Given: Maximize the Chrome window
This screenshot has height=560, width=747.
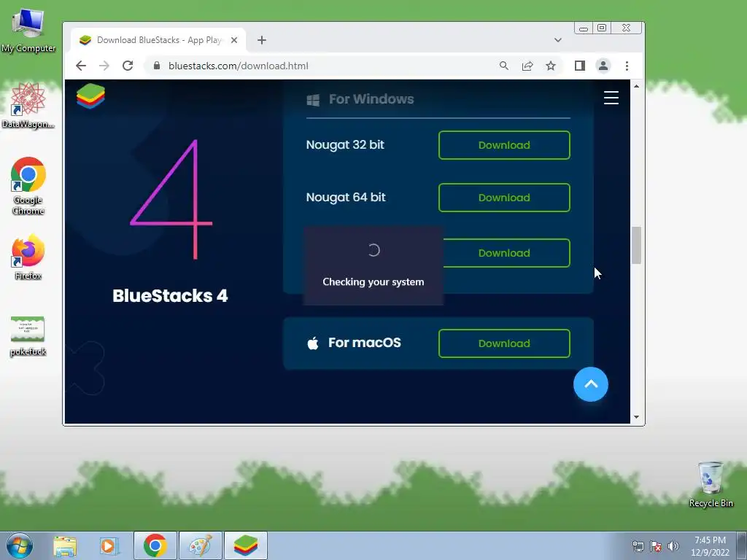Looking at the screenshot, I should tap(602, 28).
